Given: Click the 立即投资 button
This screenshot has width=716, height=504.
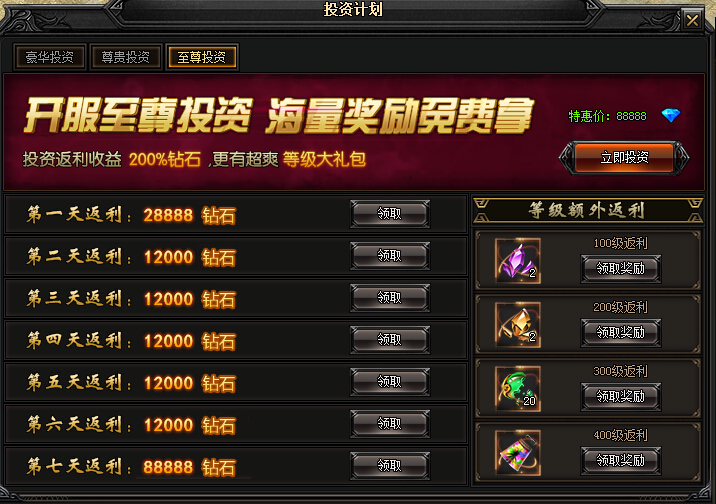Looking at the screenshot, I should tap(624, 158).
